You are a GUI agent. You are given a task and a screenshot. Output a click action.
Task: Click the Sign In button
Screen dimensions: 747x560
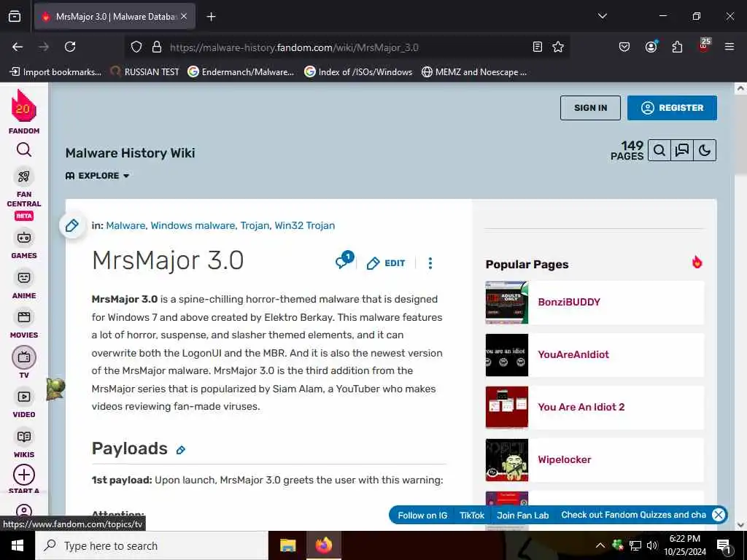(590, 108)
